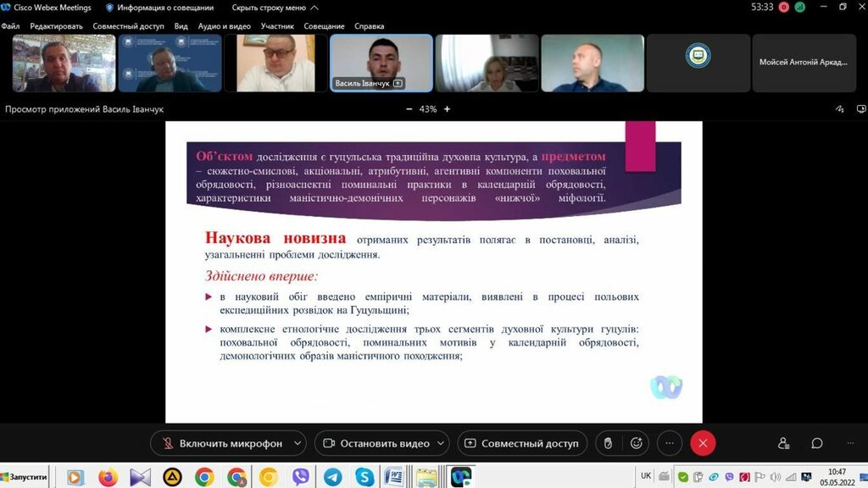This screenshot has width=868, height=488.
Task: Click the raise hand icon
Action: pos(607,443)
